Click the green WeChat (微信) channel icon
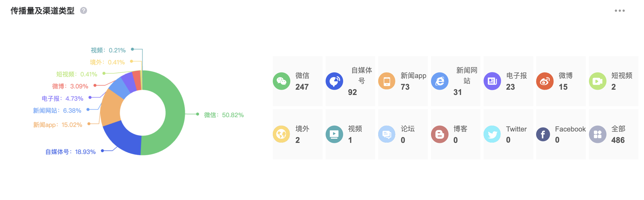 point(281,81)
